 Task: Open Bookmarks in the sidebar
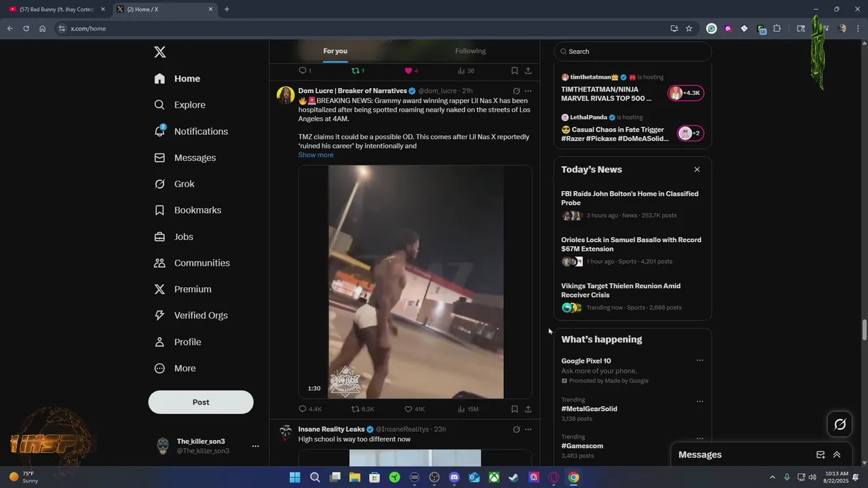(188, 210)
